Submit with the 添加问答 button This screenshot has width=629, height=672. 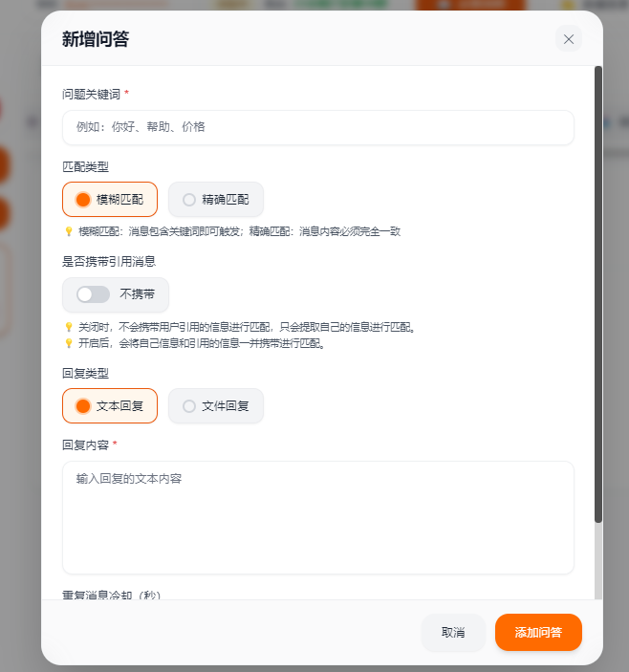click(538, 633)
